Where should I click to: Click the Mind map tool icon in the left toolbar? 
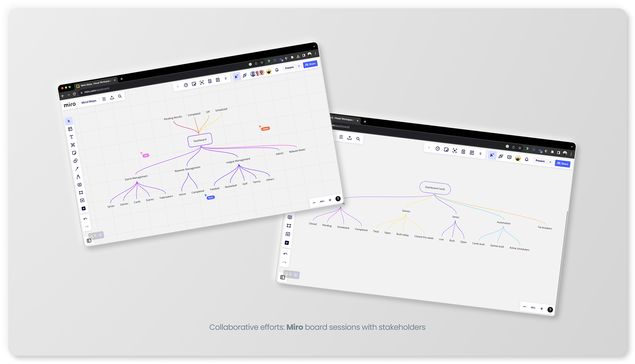coord(73,145)
